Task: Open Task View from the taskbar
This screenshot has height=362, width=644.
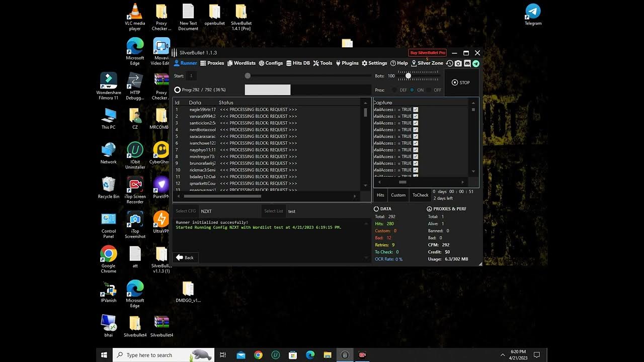Action: (x=223, y=355)
